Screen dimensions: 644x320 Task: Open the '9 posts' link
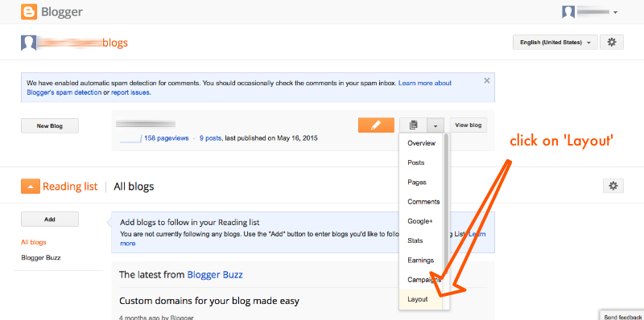tap(210, 138)
